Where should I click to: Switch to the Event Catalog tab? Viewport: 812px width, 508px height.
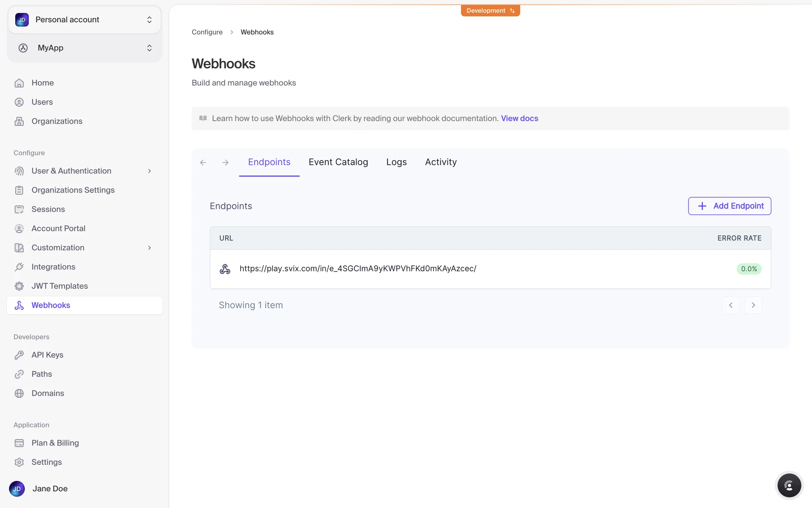338,162
